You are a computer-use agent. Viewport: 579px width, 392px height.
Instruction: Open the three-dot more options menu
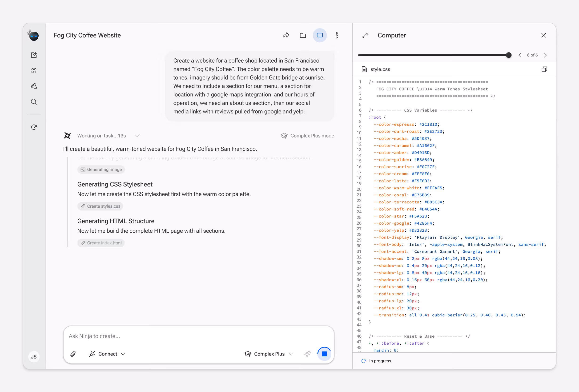pyautogui.click(x=337, y=35)
